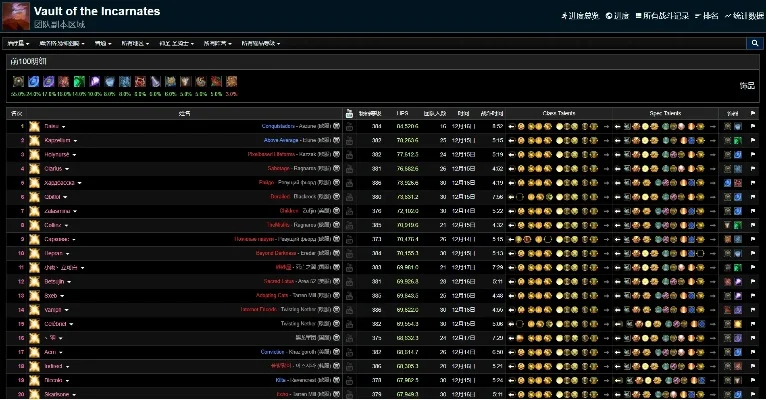Click the paladin spec icon in rank 1 row
This screenshot has height=400, width=766.
click(x=34, y=126)
